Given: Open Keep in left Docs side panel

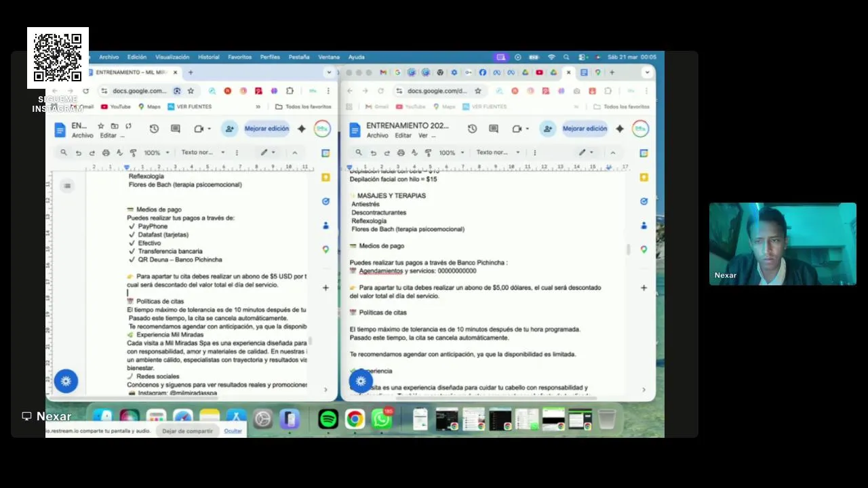Looking at the screenshot, I should pos(325,177).
